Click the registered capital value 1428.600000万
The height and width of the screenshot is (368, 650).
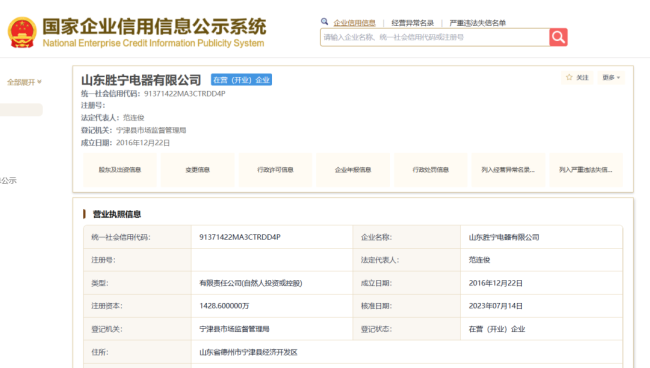point(224,306)
